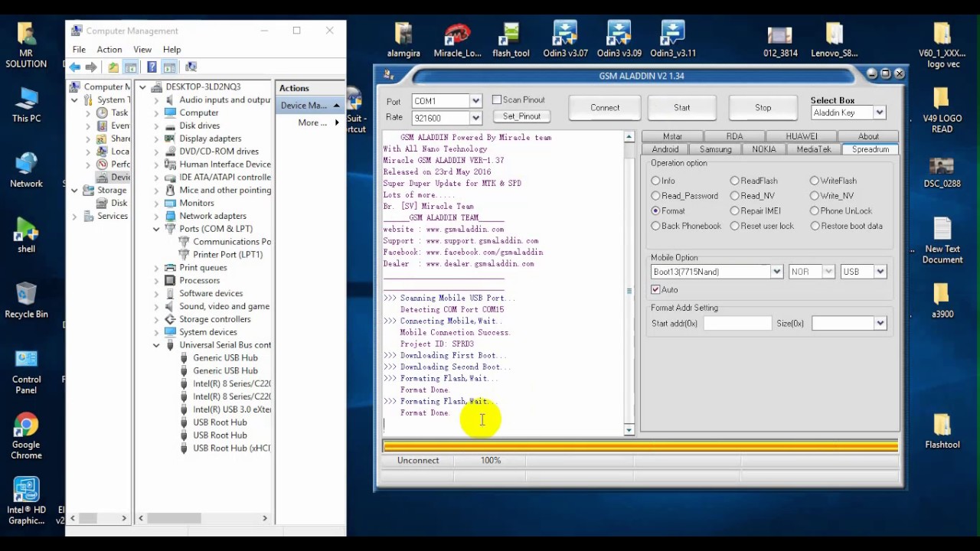
Task: Open the USB connection type dropdown
Action: pos(880,272)
